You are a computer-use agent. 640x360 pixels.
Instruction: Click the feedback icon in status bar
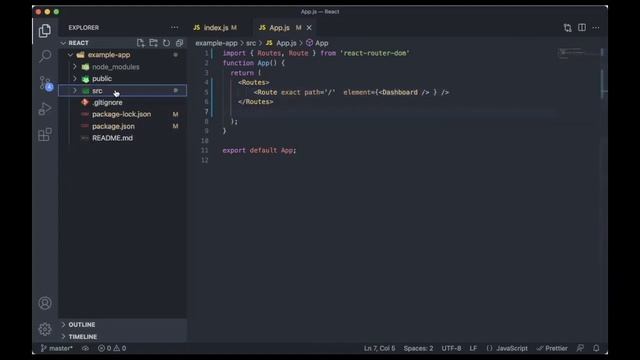coord(580,348)
